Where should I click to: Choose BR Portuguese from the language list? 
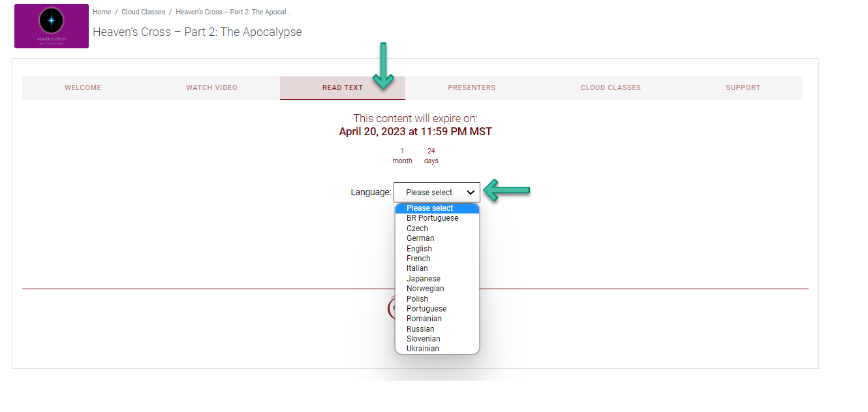(437, 218)
